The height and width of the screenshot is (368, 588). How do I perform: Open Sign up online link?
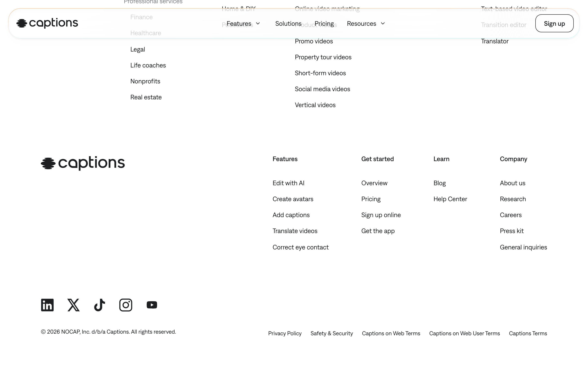(381, 215)
